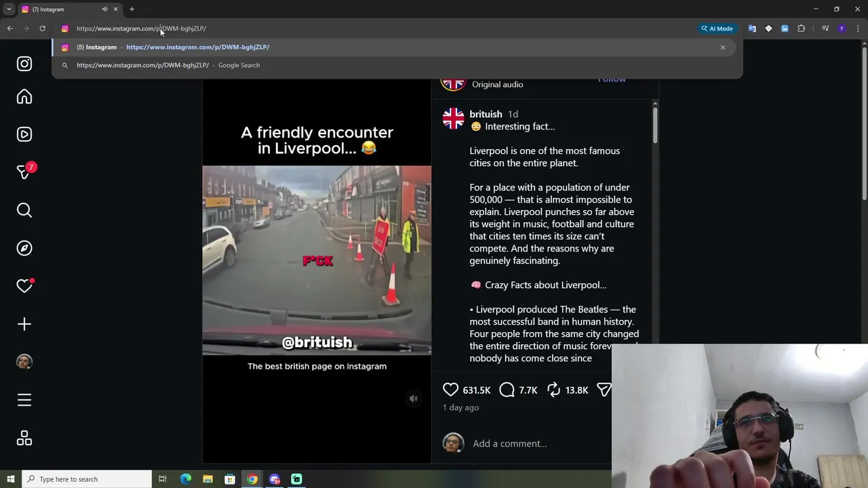The height and width of the screenshot is (488, 868).
Task: Click the taskbar search box
Action: [87, 479]
